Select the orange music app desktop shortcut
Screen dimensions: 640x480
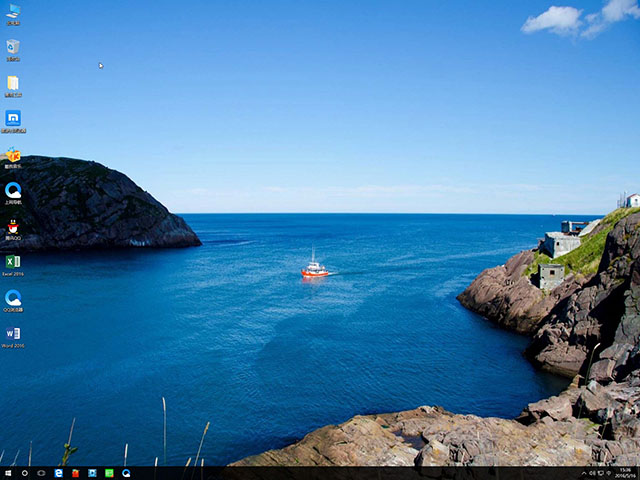coord(13,155)
